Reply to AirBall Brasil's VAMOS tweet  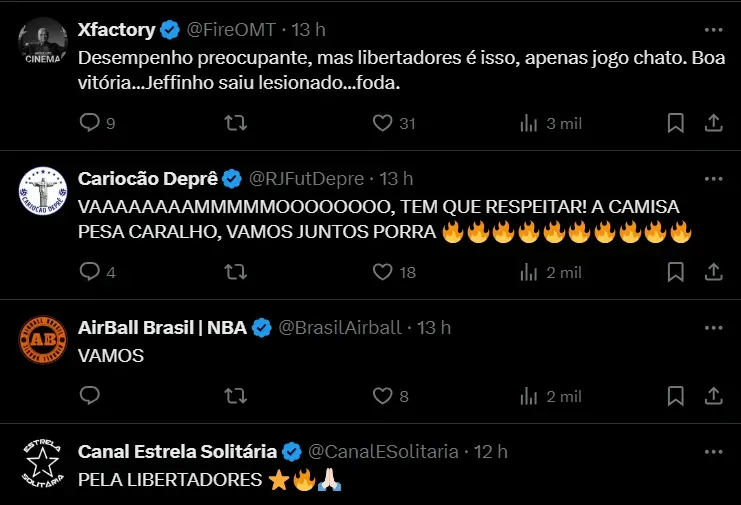pyautogui.click(x=90, y=396)
